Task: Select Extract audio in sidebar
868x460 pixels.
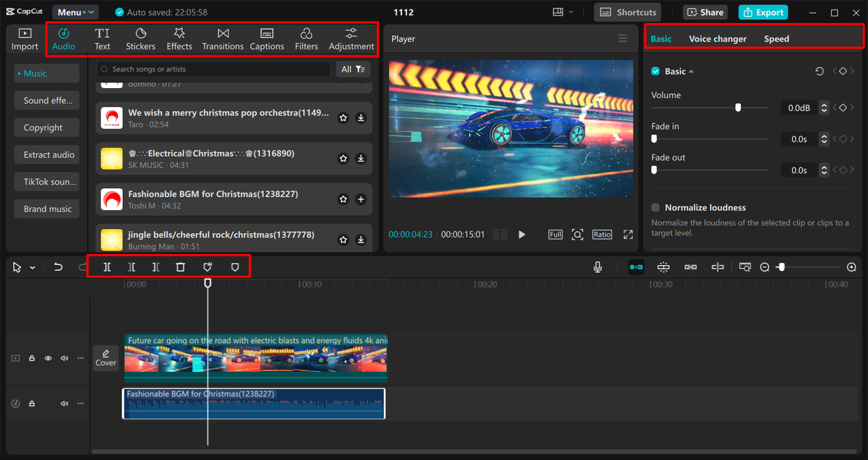Action: (x=47, y=154)
